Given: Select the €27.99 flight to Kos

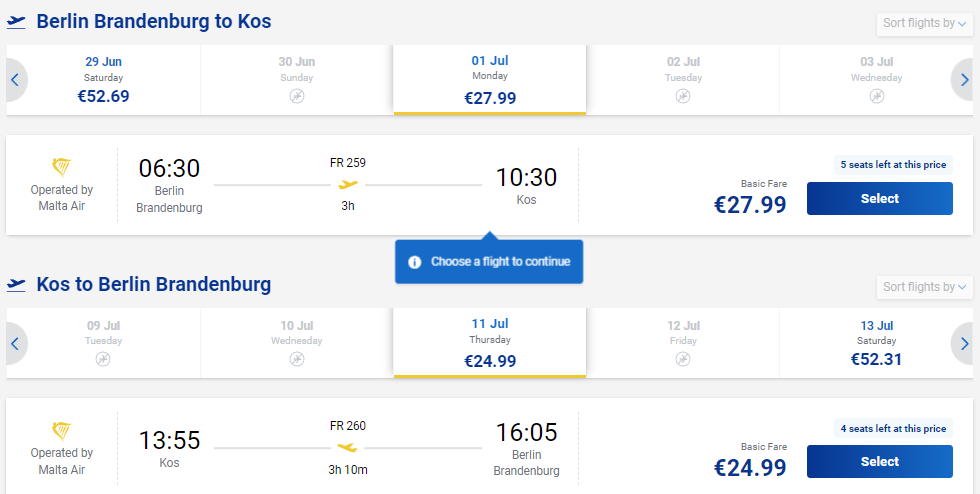Looking at the screenshot, I should 879,198.
